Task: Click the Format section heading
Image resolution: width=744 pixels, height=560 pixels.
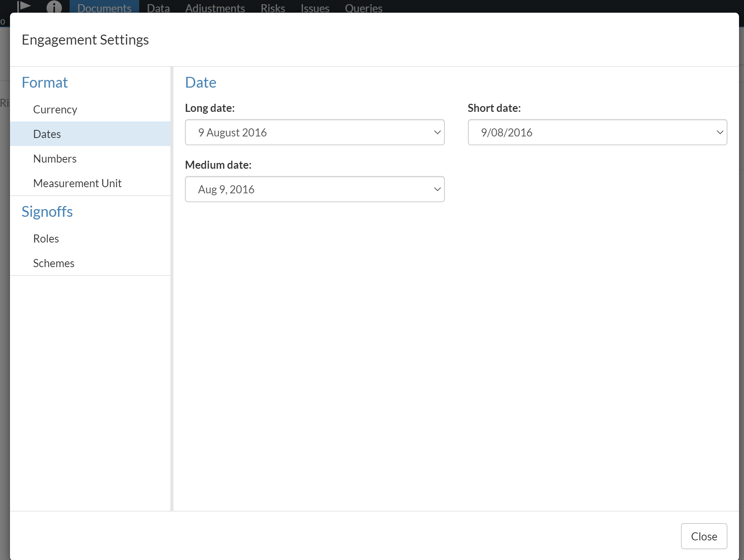Action: click(45, 83)
